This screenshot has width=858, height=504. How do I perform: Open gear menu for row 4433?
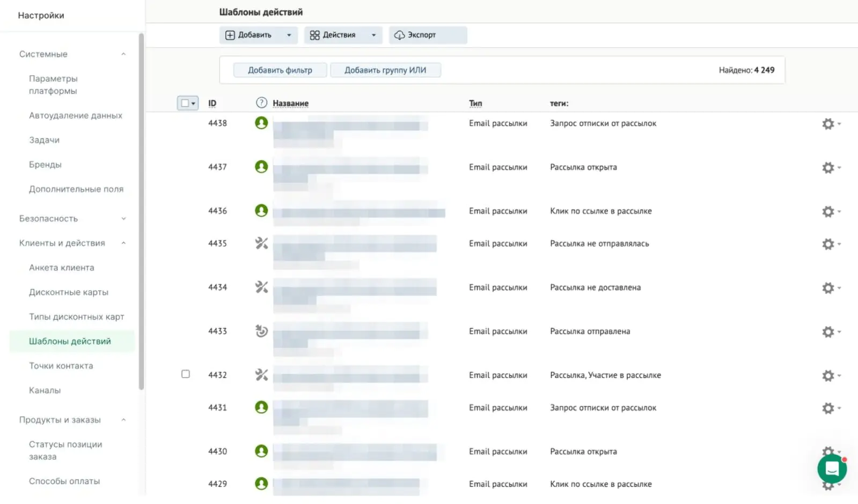831,332
